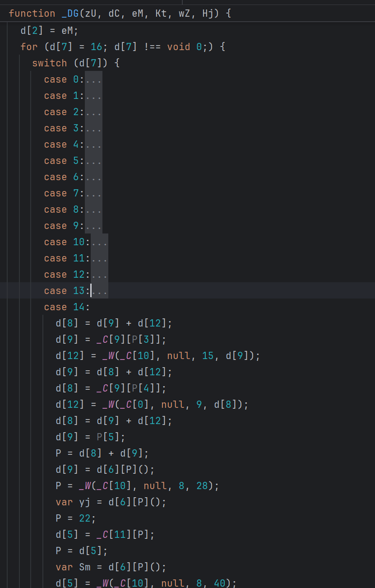The width and height of the screenshot is (375, 588).
Task: Expand folded code of case 8
Action: 93,210
